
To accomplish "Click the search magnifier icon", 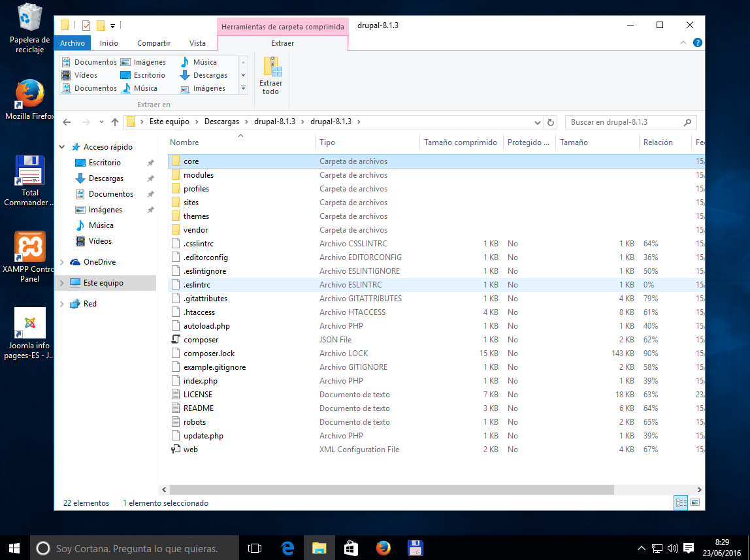I will 687,122.
